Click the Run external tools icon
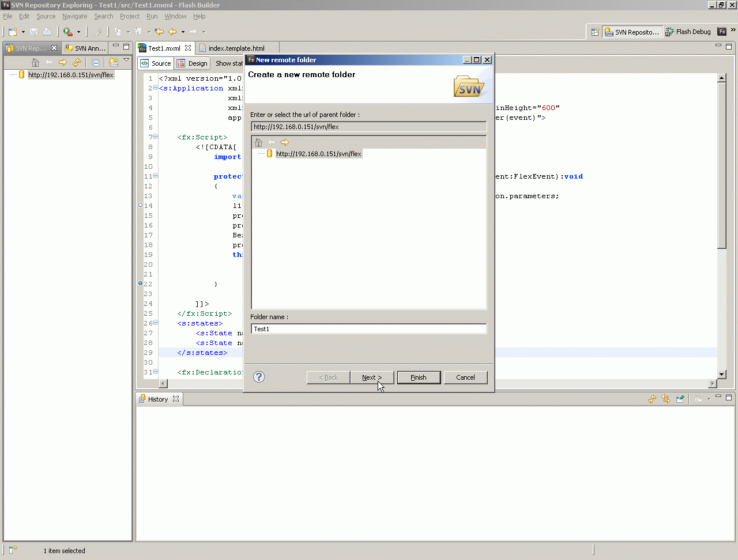 coord(67,32)
